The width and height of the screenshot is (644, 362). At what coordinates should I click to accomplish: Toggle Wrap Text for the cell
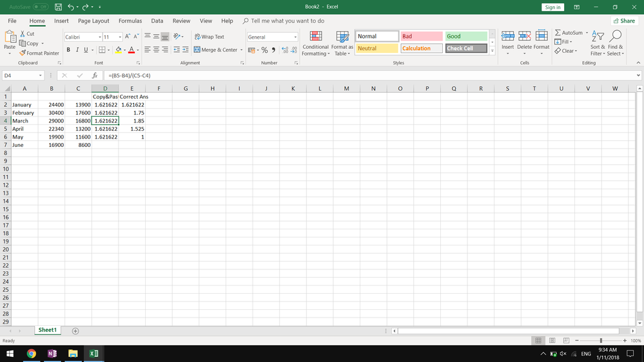coord(209,37)
